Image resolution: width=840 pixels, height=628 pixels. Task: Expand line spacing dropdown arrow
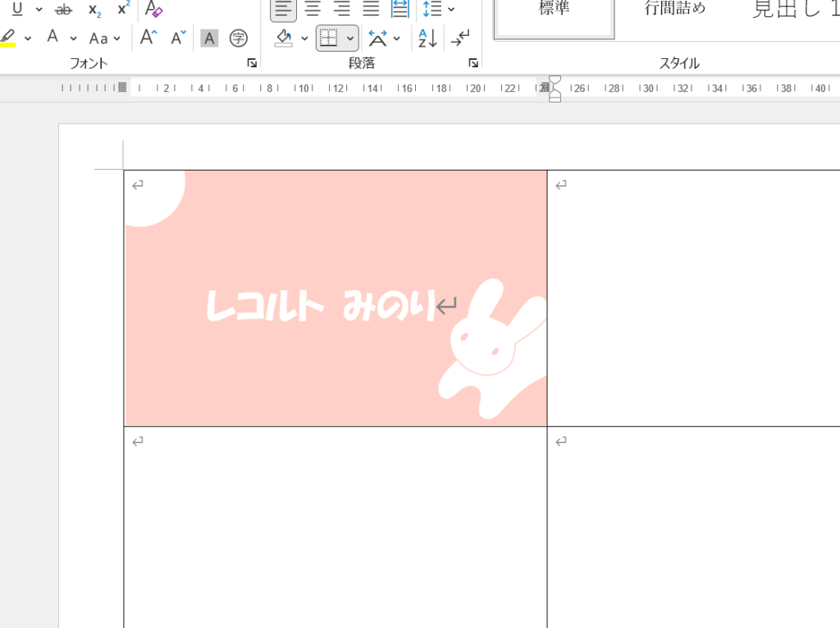coord(451,9)
